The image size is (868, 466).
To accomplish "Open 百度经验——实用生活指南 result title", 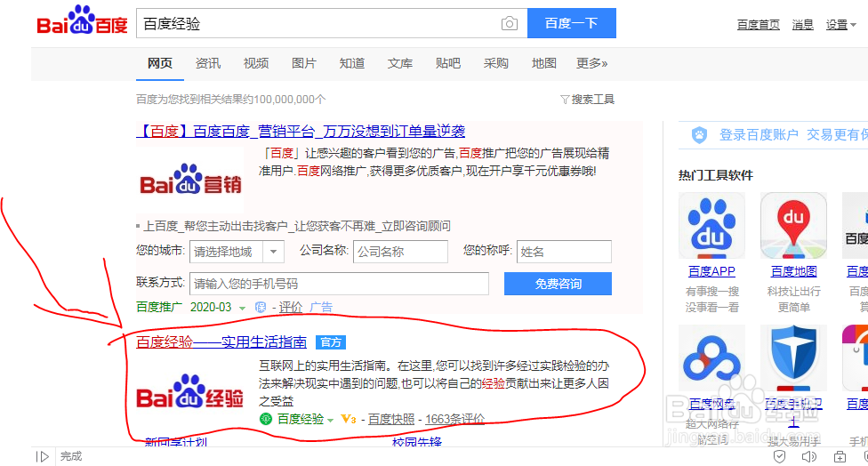I will (x=221, y=342).
